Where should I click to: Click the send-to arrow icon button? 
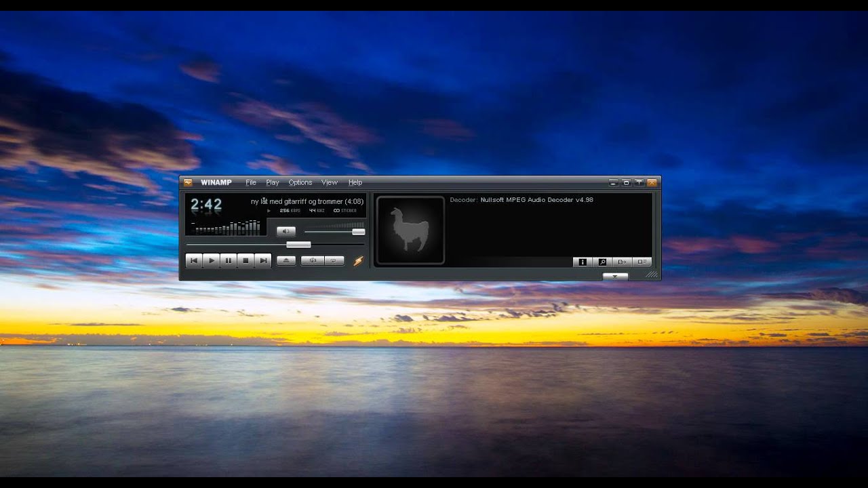622,262
